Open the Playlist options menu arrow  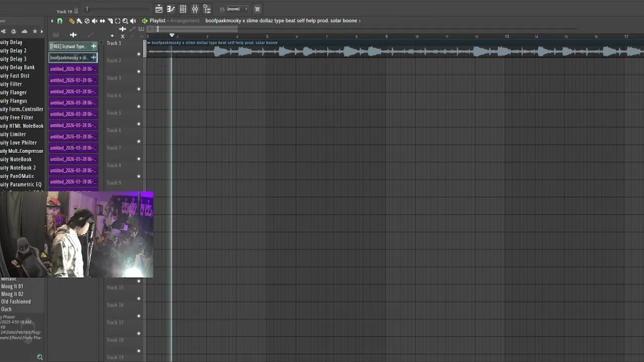[52, 21]
